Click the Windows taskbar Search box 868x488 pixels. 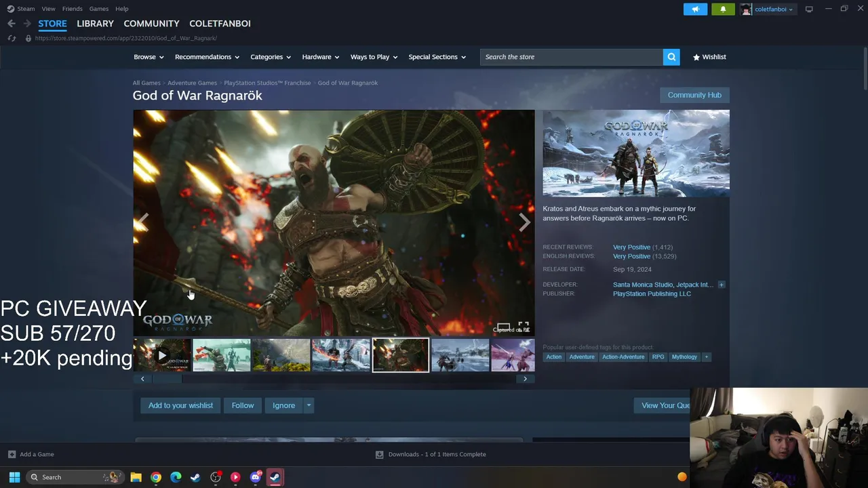tap(75, 477)
